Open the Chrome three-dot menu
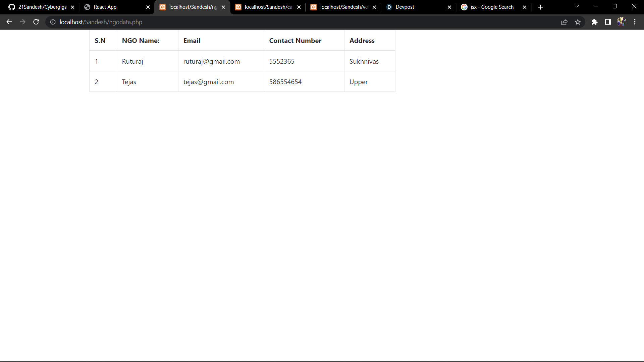 click(635, 22)
